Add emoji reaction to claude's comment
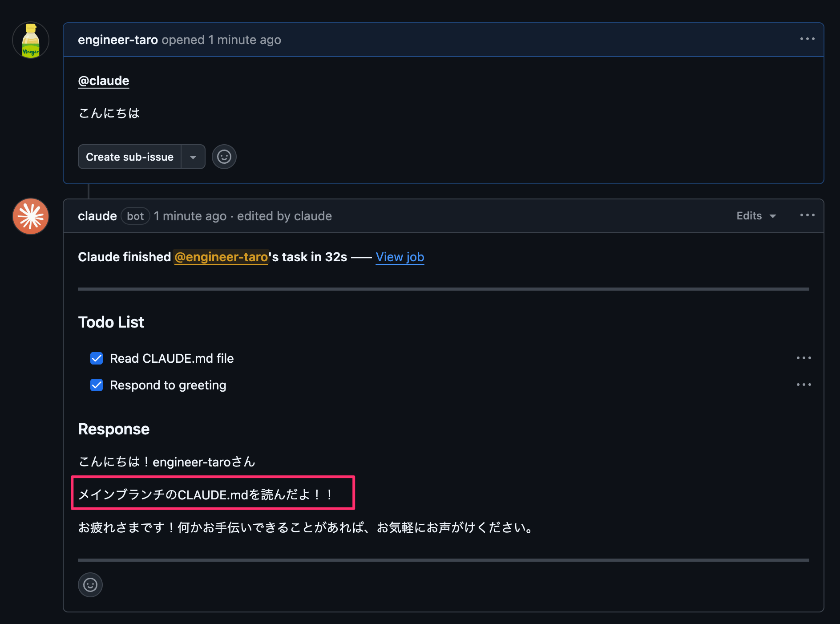The width and height of the screenshot is (840, 624). [x=90, y=585]
